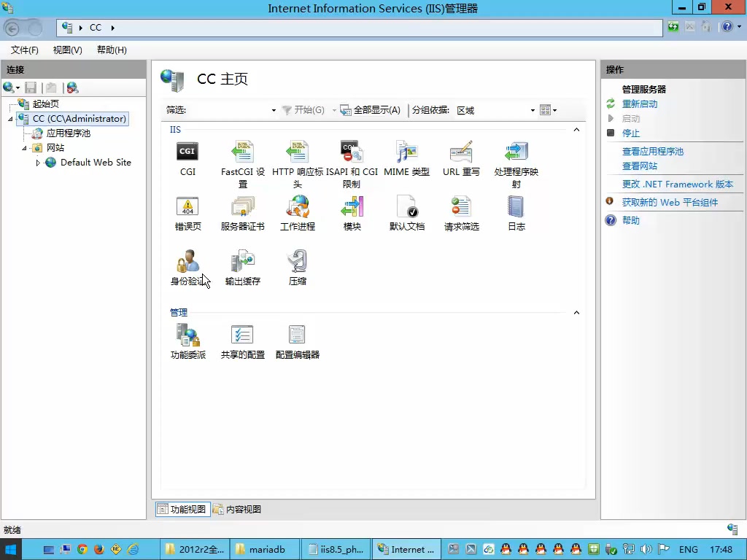Click 帮助 link in actions pane
Image resolution: width=747 pixels, height=560 pixels.
coord(631,220)
